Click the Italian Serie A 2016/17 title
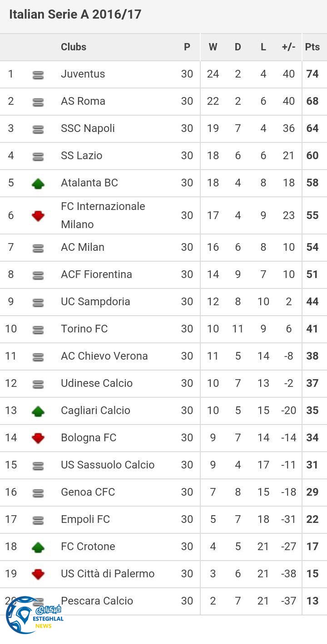This screenshot has width=327, height=644. [75, 15]
